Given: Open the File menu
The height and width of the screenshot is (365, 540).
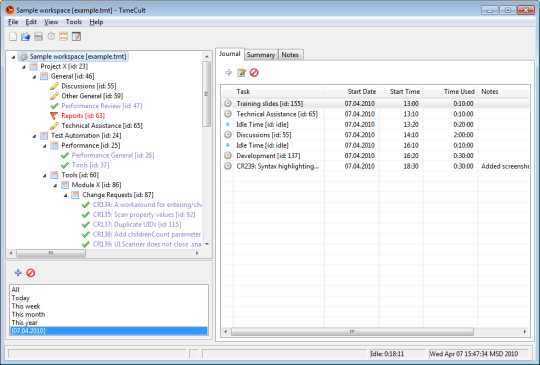Looking at the screenshot, I should click(13, 22).
